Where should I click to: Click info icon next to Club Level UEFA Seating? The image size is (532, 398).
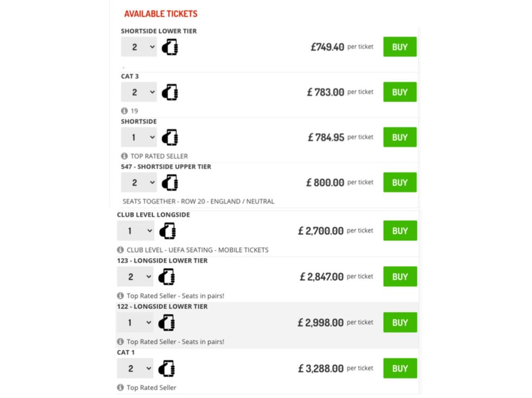121,250
